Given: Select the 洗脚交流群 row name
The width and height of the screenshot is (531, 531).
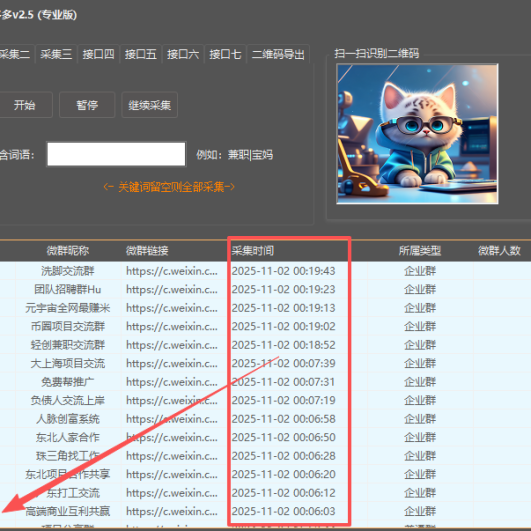Looking at the screenshot, I should click(68, 271).
